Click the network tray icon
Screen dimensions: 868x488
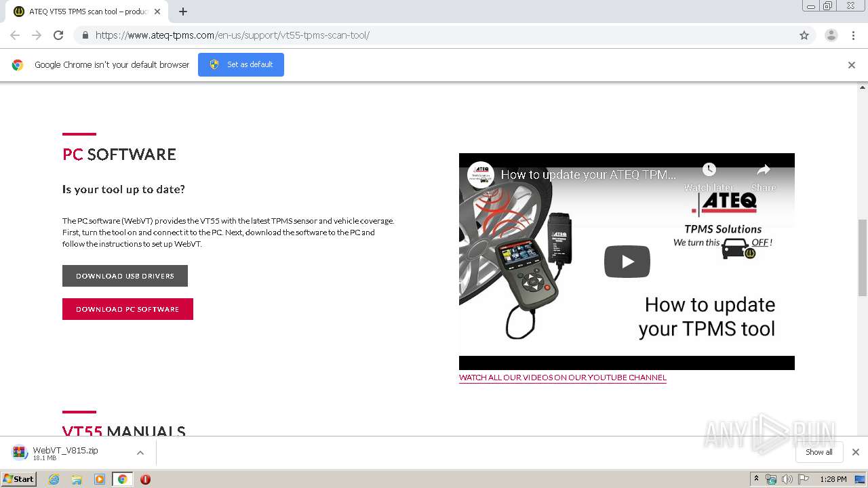771,479
